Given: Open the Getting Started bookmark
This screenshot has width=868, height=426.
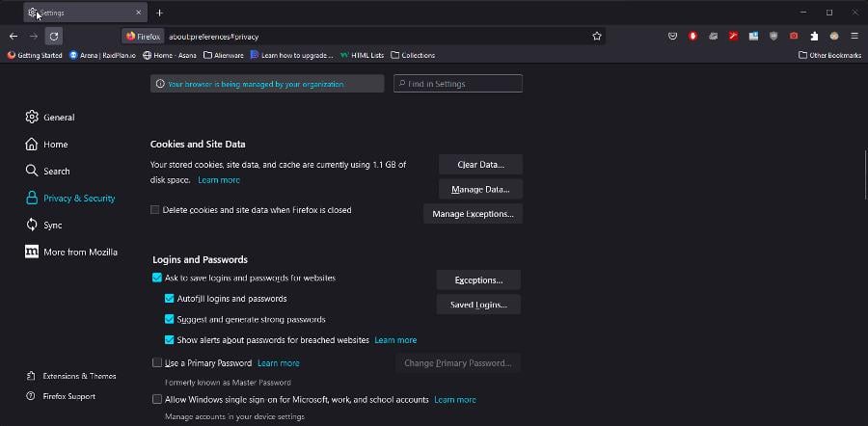Looking at the screenshot, I should click(x=35, y=55).
